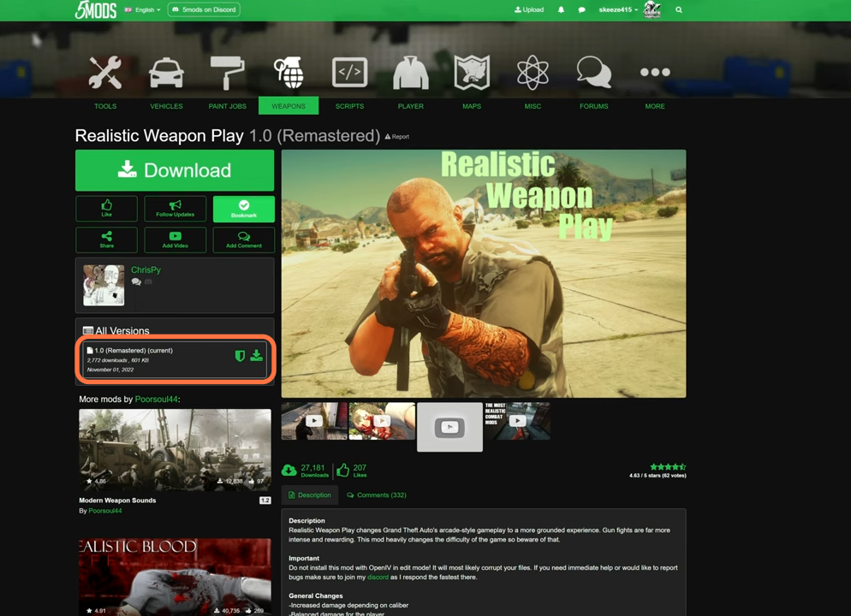Toggle the Bookmark button
851x616 pixels.
[x=244, y=209]
